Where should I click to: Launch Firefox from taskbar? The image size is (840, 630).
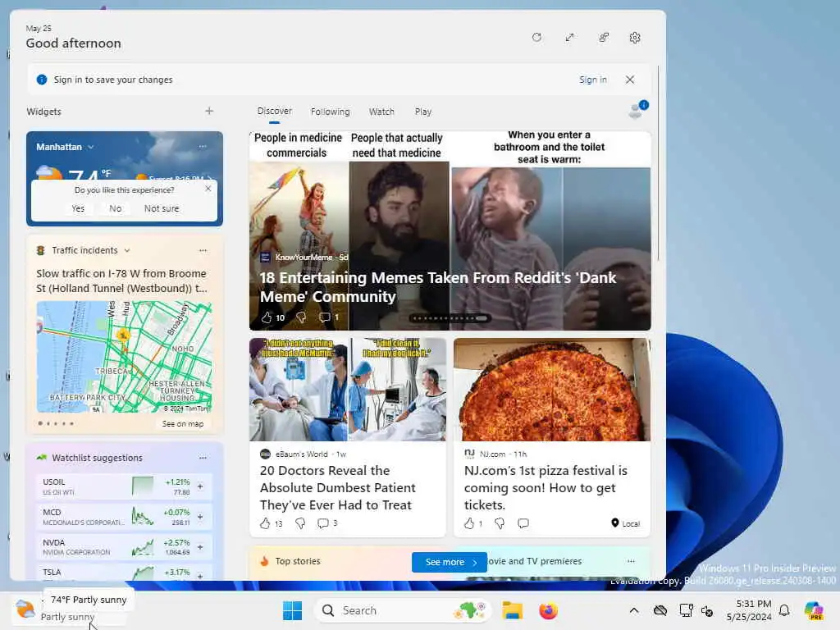tap(548, 610)
